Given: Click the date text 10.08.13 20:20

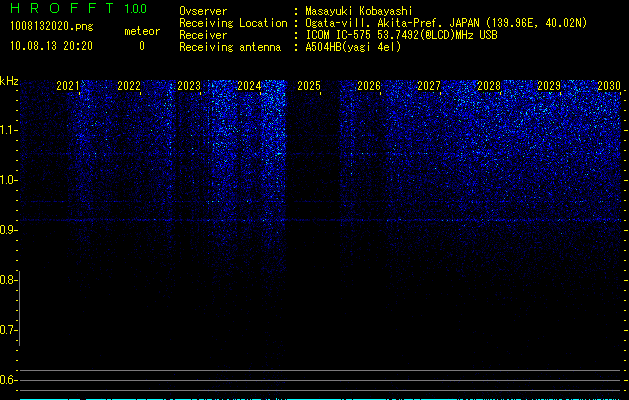Looking at the screenshot, I should pyautogui.click(x=51, y=46).
